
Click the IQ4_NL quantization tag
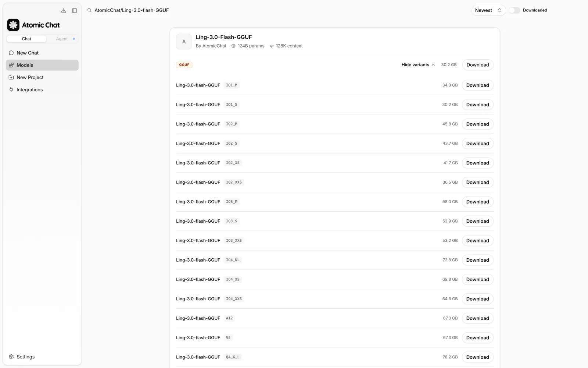233,260
